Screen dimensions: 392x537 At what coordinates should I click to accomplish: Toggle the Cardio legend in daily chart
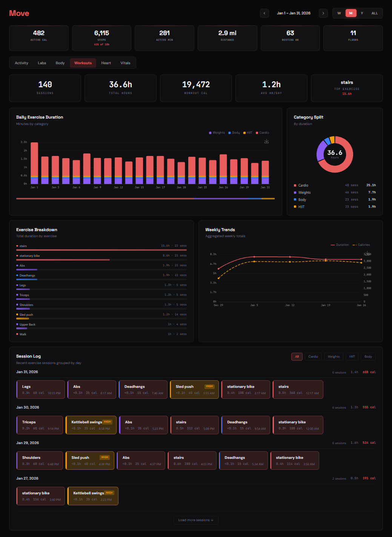262,133
